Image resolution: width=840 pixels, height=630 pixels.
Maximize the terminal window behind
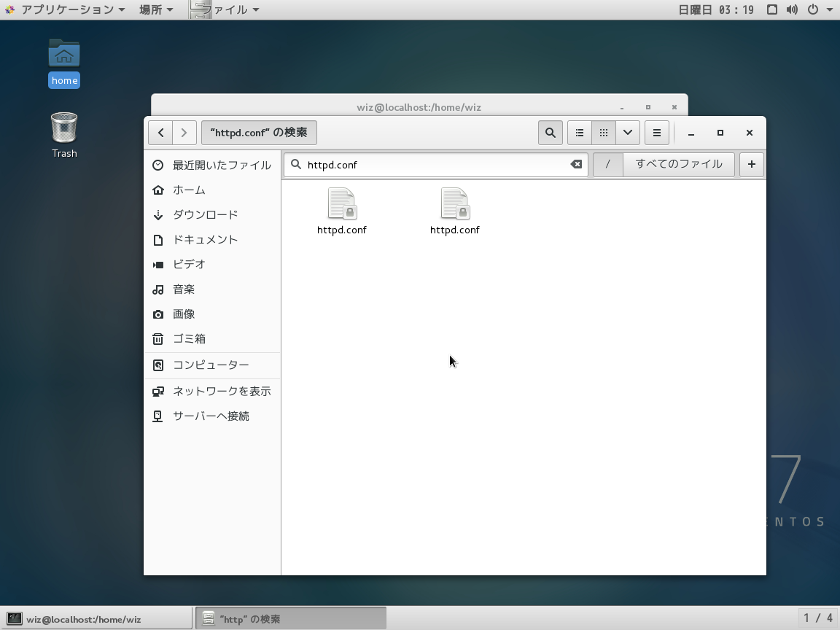pos(648,107)
